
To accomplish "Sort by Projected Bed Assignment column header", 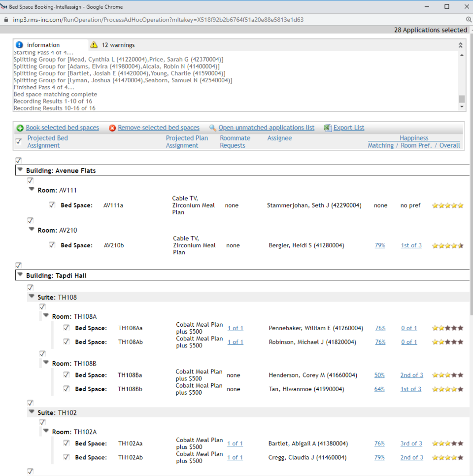I will tap(47, 142).
